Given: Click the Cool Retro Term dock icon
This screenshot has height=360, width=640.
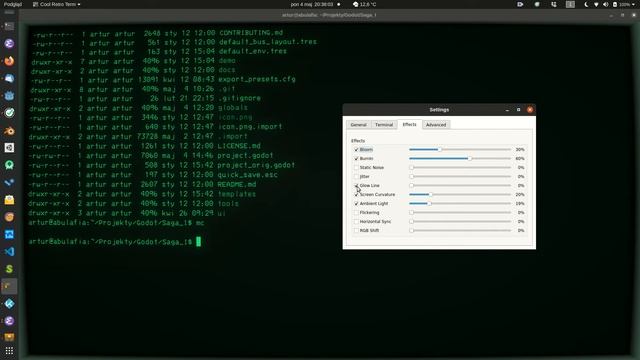Looking at the screenshot, I should pos(9,286).
